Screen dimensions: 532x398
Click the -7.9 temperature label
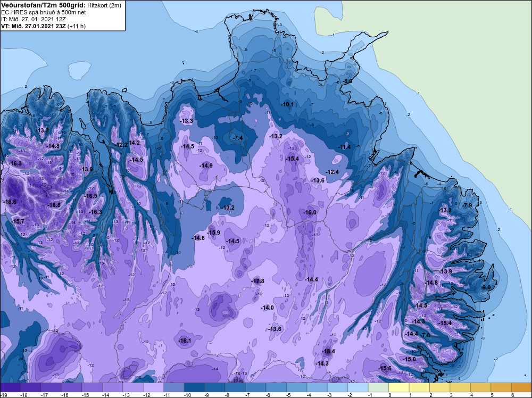[467, 205]
